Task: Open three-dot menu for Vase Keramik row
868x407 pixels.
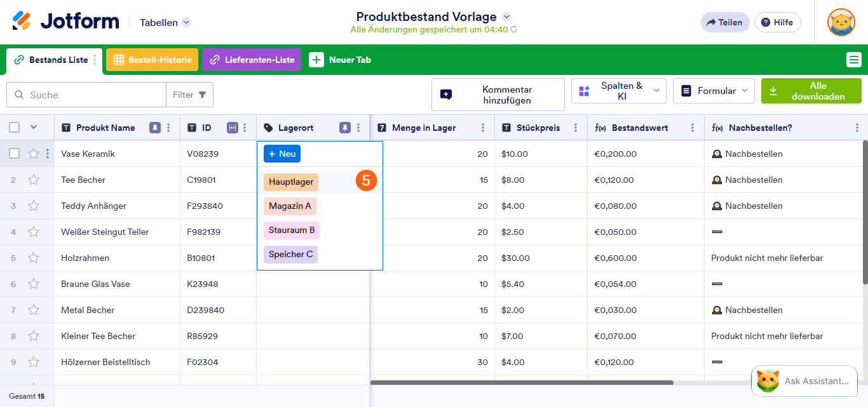Action: pyautogui.click(x=48, y=154)
